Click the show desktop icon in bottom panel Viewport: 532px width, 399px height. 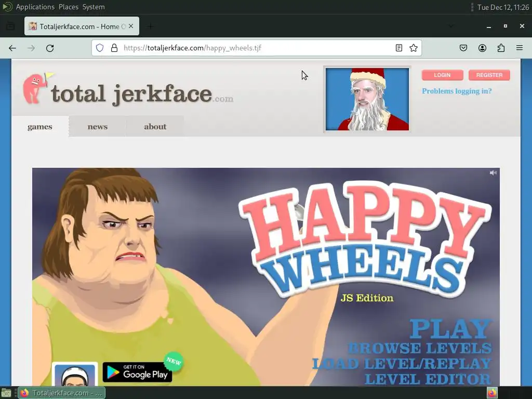click(x=6, y=393)
